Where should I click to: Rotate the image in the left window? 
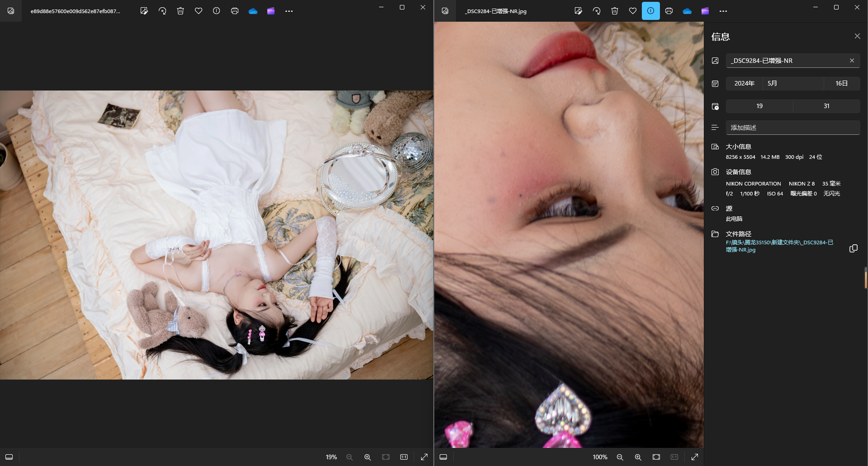point(162,11)
